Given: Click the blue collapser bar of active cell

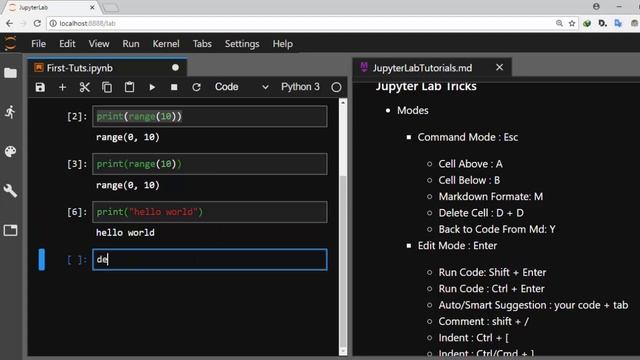Looking at the screenshot, I should click(x=42, y=260).
